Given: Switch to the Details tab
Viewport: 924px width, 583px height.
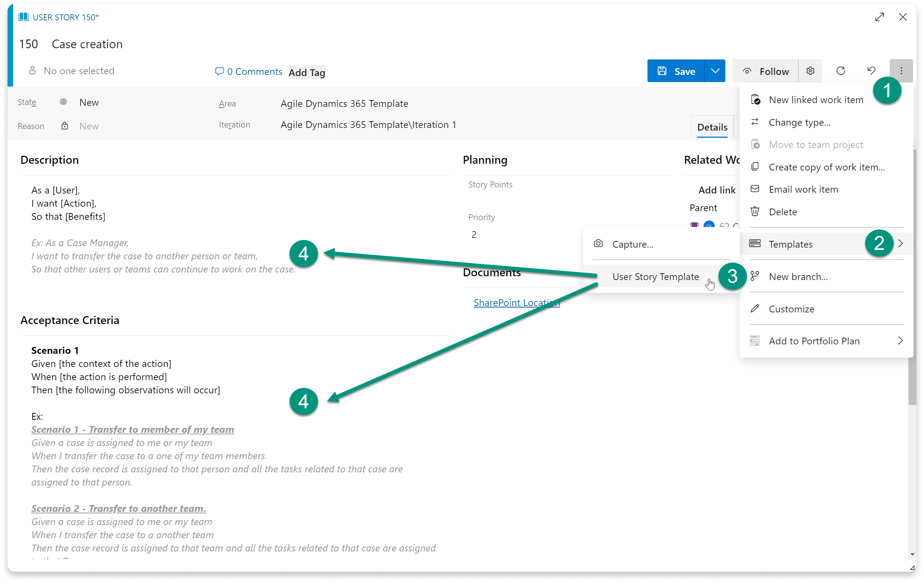Looking at the screenshot, I should [712, 127].
